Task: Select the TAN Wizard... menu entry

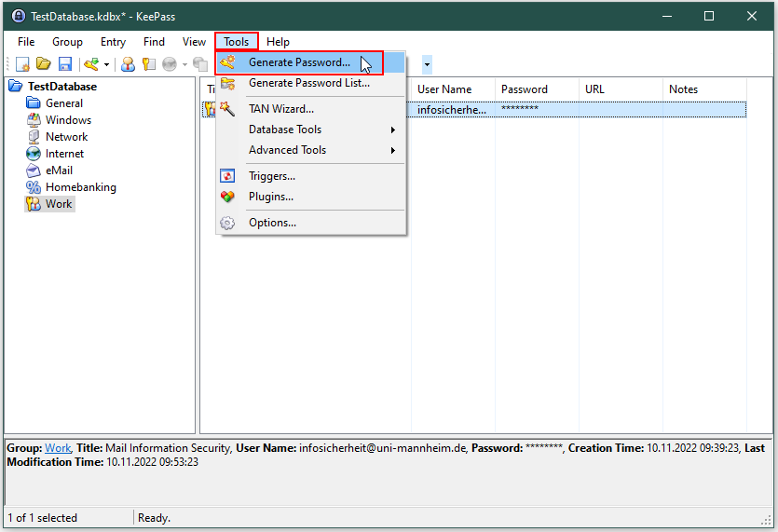Action: coord(311,109)
